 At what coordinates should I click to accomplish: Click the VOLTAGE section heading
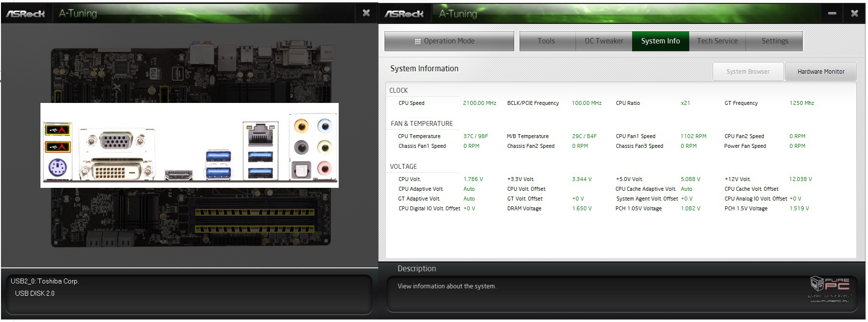[404, 166]
